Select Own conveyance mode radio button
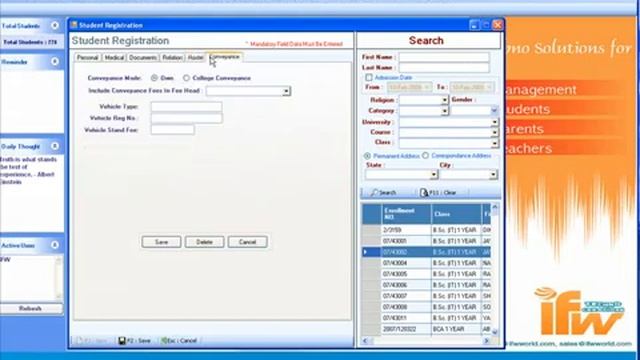This screenshot has width=640, height=360. coord(154,78)
